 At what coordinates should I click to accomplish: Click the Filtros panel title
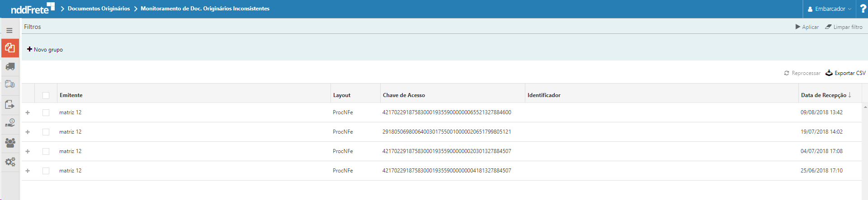(x=33, y=27)
